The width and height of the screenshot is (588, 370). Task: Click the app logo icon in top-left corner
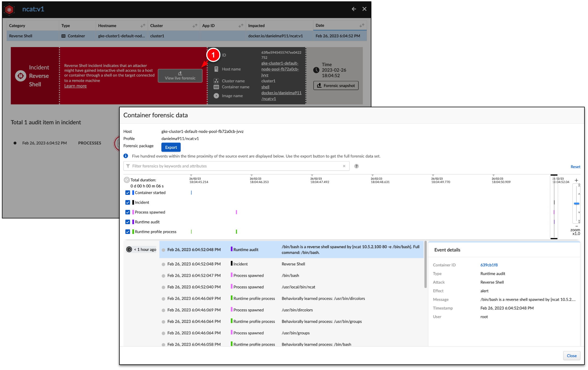pyautogui.click(x=9, y=9)
